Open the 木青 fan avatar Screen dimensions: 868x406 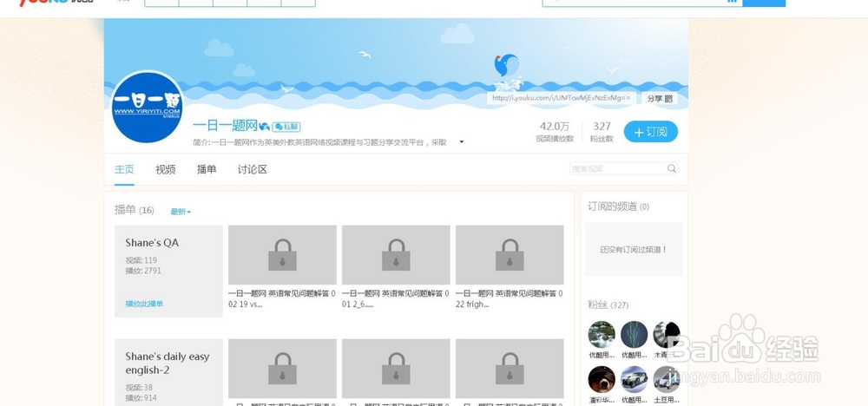click(x=667, y=335)
